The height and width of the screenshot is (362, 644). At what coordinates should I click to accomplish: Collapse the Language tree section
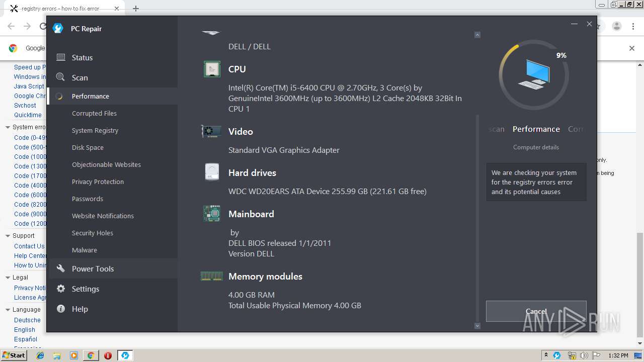(8, 310)
